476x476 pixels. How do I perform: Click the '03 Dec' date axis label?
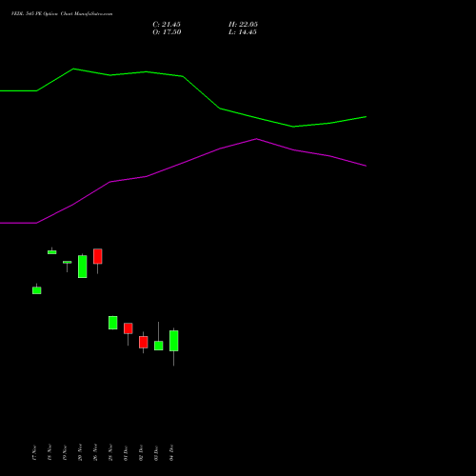[x=156, y=453]
